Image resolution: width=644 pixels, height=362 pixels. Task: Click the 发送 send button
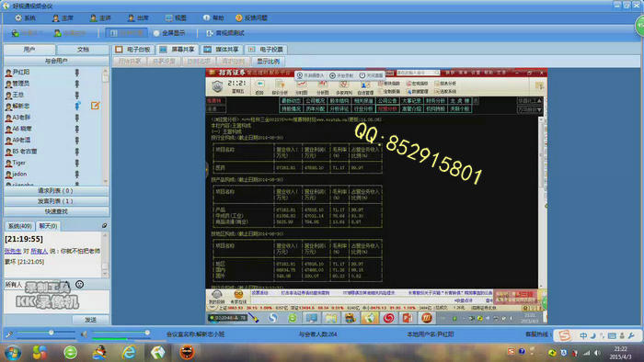(90, 320)
